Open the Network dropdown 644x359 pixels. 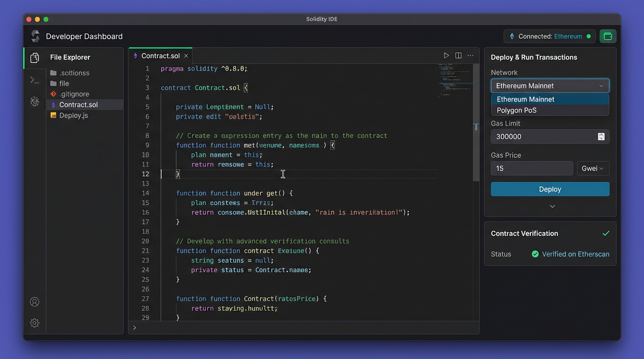pos(550,86)
